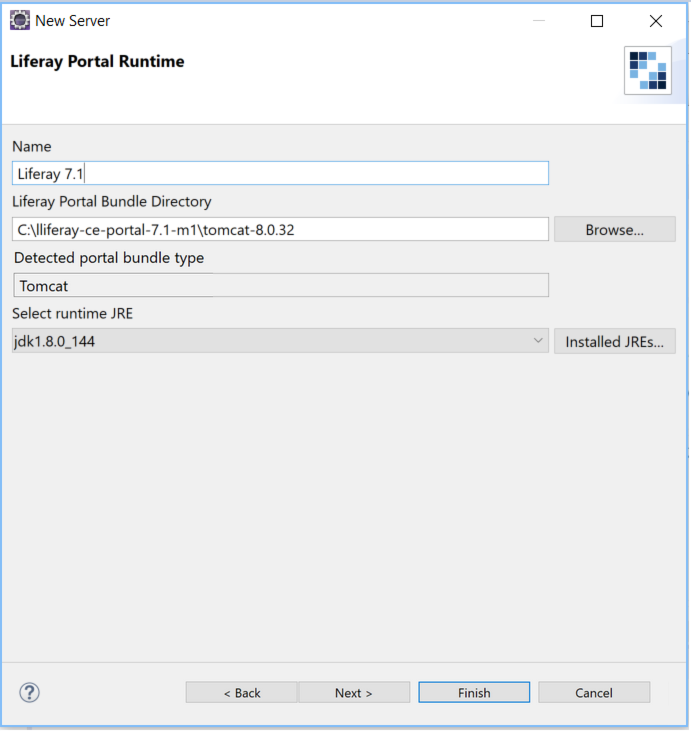The image size is (691, 731).
Task: Close the New Server dialog
Action: tap(656, 21)
